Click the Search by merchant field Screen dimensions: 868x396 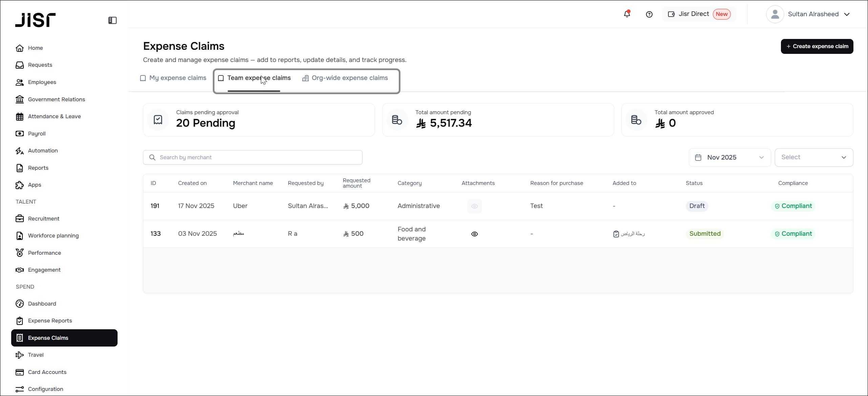pyautogui.click(x=252, y=157)
